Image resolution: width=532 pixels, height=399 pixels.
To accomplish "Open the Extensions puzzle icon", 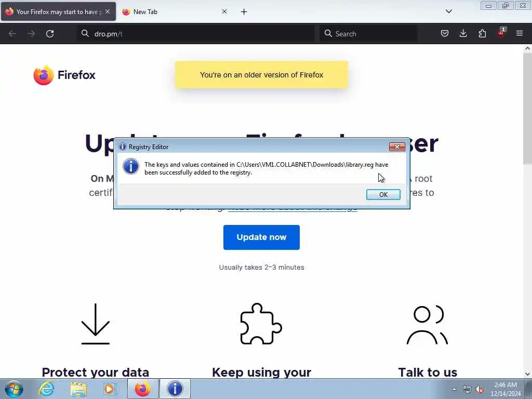I will coord(482,33).
